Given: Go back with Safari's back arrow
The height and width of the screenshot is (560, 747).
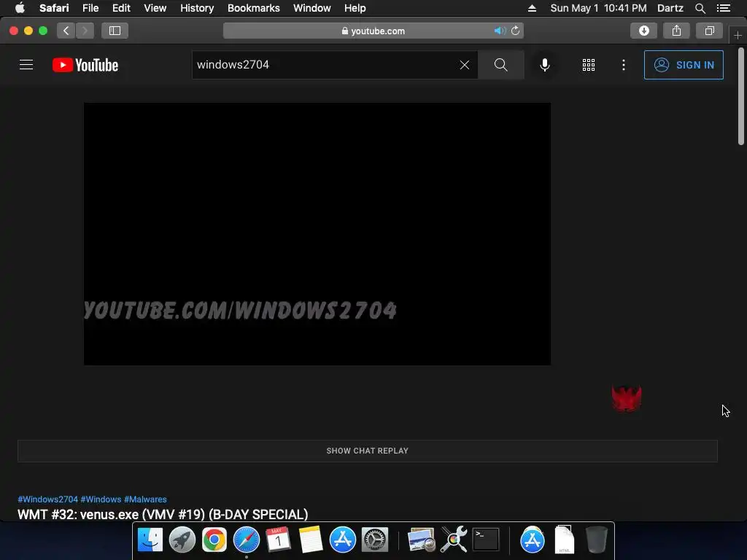Looking at the screenshot, I should click(66, 31).
